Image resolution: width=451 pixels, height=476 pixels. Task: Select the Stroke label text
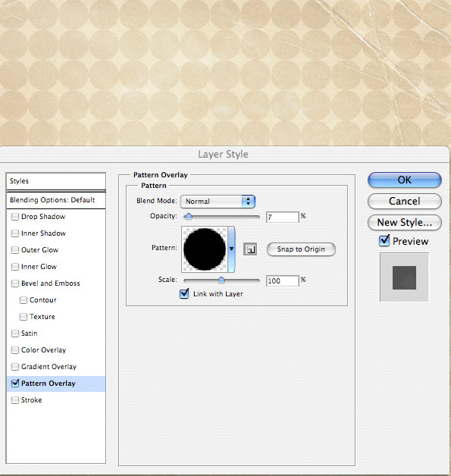click(32, 400)
